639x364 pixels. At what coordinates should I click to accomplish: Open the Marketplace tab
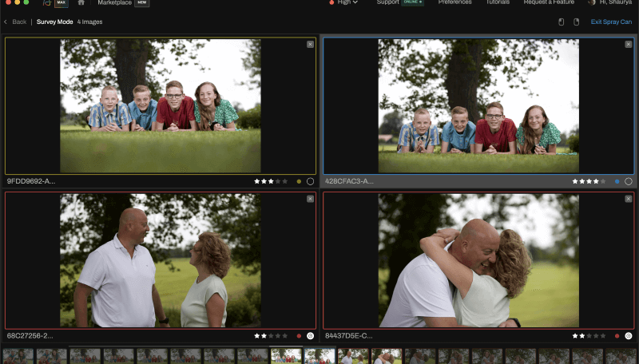pos(114,2)
